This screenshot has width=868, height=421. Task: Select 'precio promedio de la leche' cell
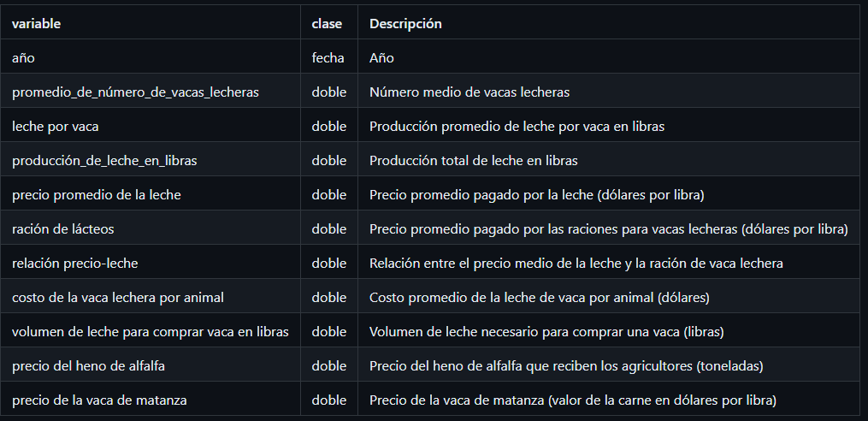pyautogui.click(x=97, y=195)
